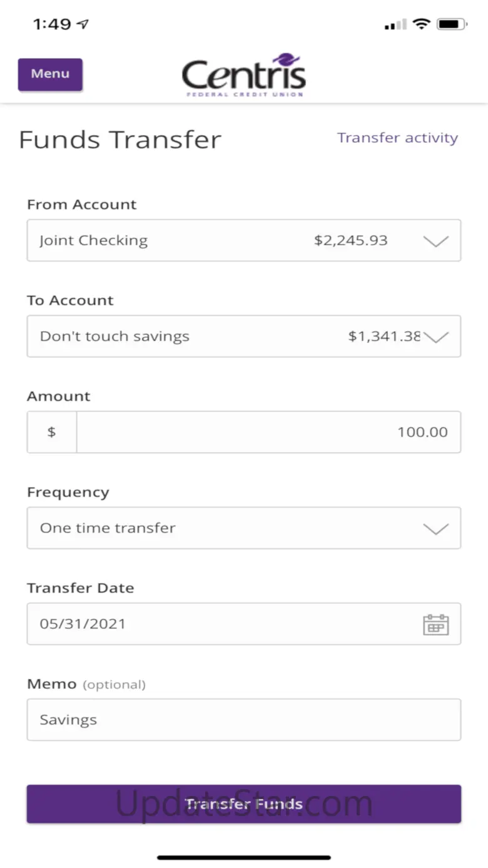This screenshot has height=868, width=488.
Task: Open the calendar date picker icon
Action: 436,625
